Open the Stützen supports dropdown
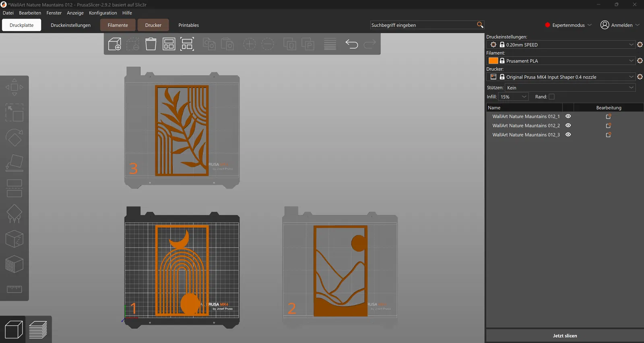This screenshot has width=644, height=343. tap(570, 87)
